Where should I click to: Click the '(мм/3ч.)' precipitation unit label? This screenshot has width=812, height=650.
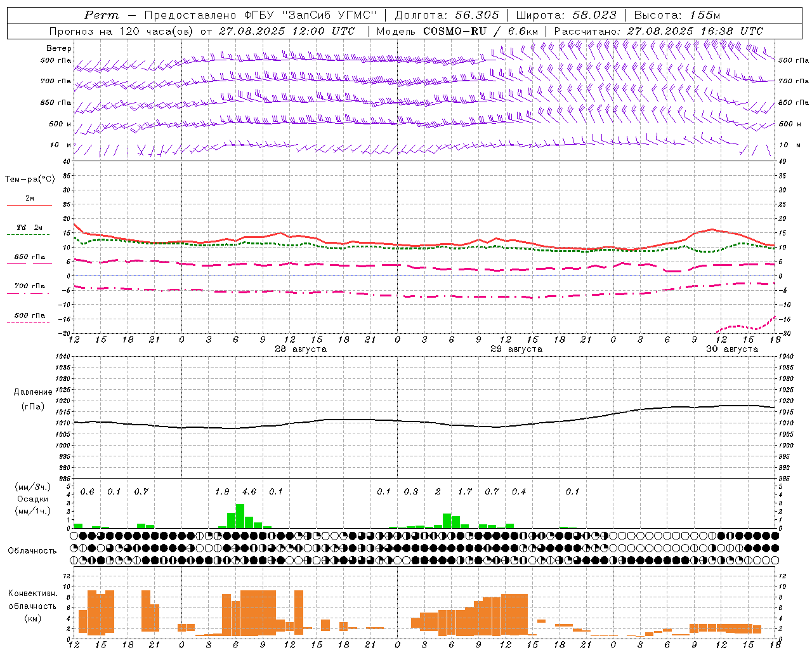coord(33,487)
